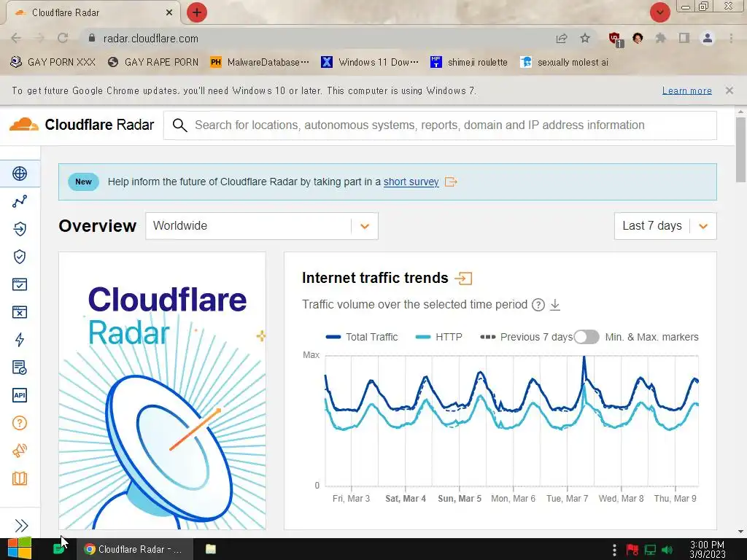Image resolution: width=747 pixels, height=560 pixels.
Task: Open the Overview globe icon in sidebar
Action: pyautogui.click(x=20, y=174)
